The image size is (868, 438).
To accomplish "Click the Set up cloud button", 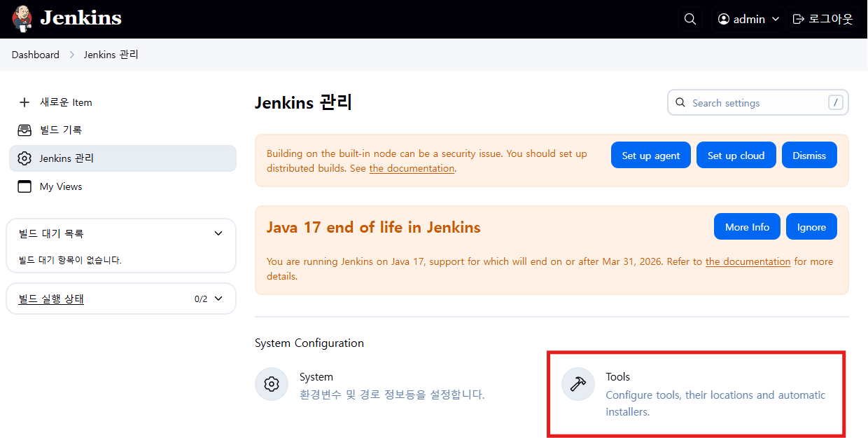I will 736,156.
